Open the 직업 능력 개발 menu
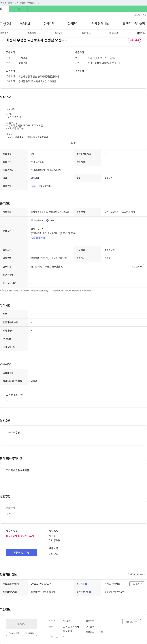The image size is (147, 644). [x=100, y=24]
